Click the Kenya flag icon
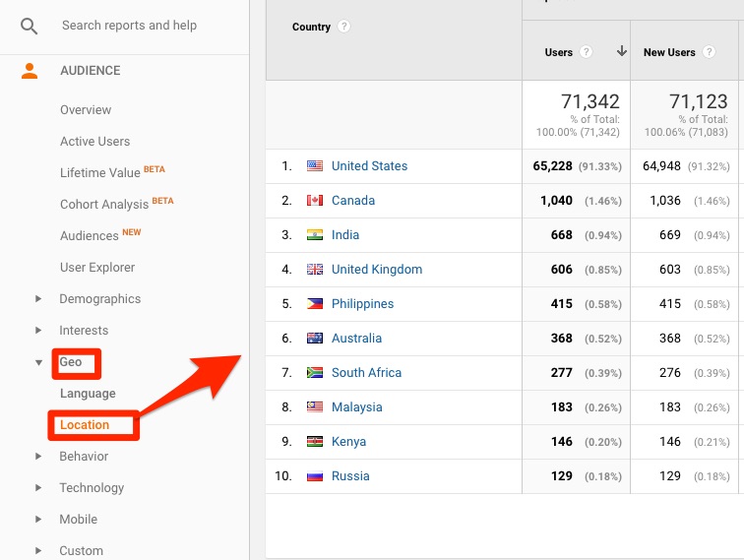This screenshot has width=744, height=560. [315, 441]
